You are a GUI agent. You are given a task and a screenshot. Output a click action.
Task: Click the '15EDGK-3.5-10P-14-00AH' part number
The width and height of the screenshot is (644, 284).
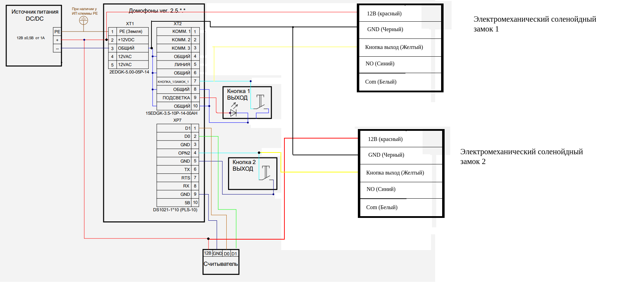pyautogui.click(x=171, y=113)
